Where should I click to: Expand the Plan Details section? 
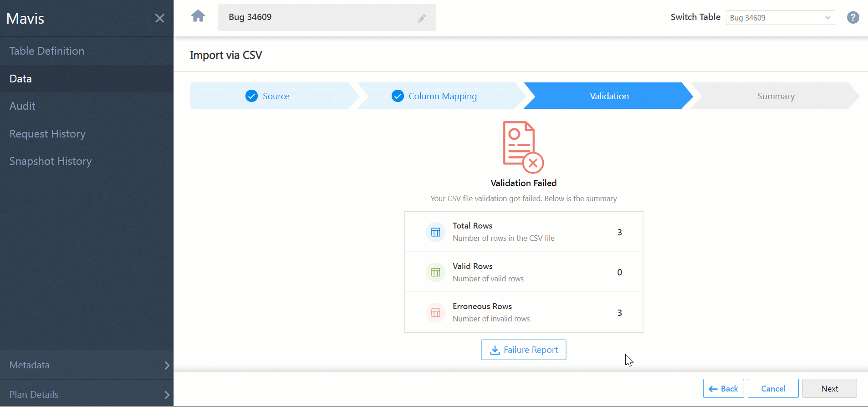[x=87, y=394]
